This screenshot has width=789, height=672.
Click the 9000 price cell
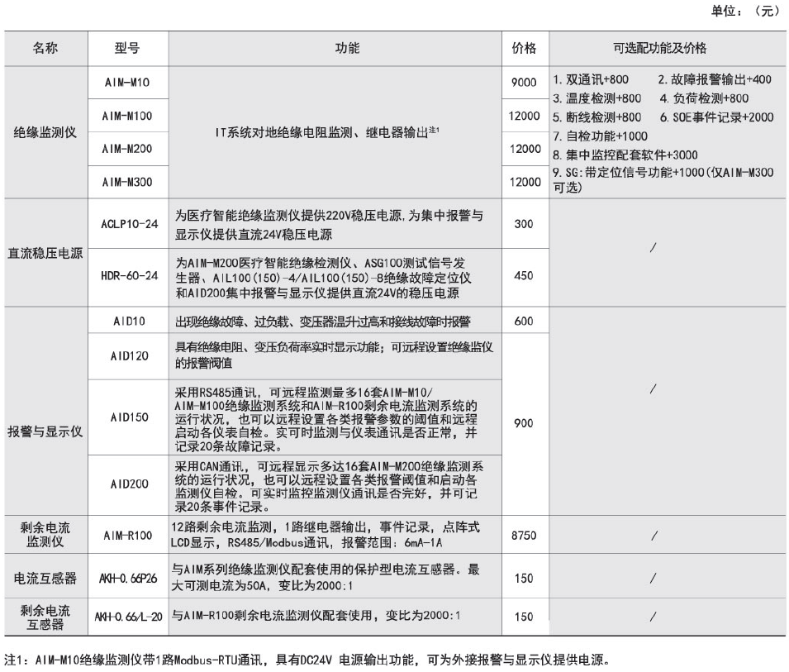[x=524, y=82]
